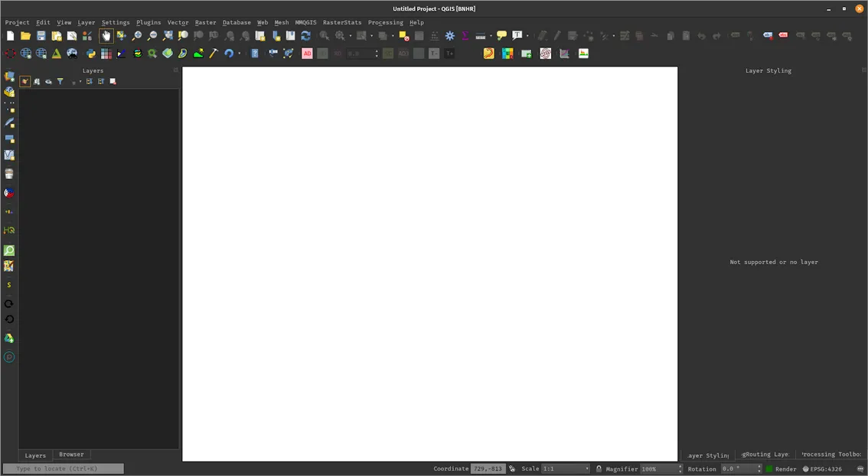Toggle the magnifier lock padlock
Screen dimensions: 868x476
click(x=599, y=468)
